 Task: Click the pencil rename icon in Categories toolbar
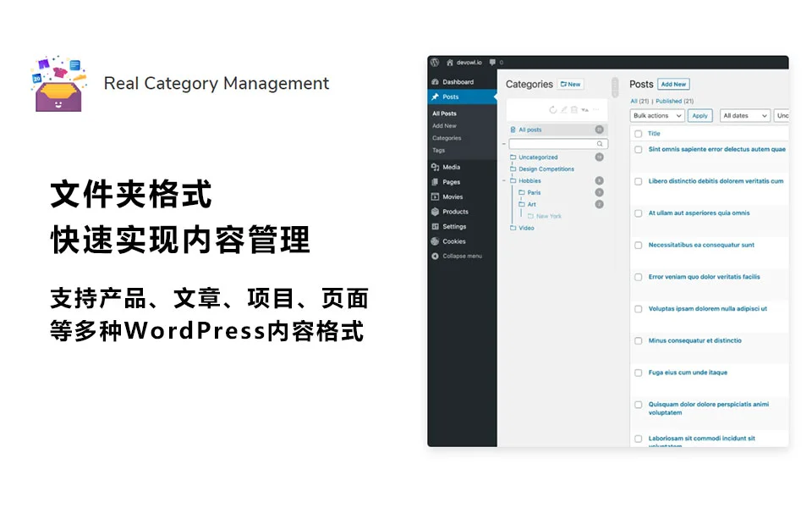[564, 110]
